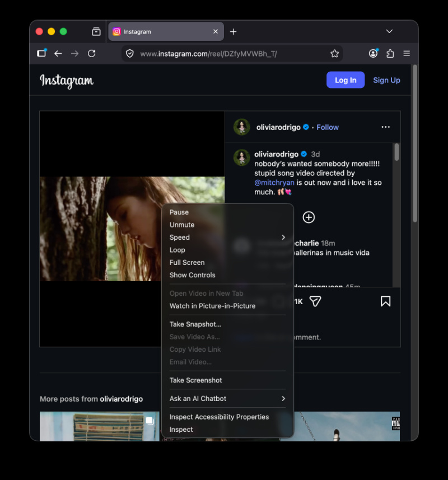Expand Ask an AI Chatbot submenu
The image size is (448, 480).
pos(228,399)
